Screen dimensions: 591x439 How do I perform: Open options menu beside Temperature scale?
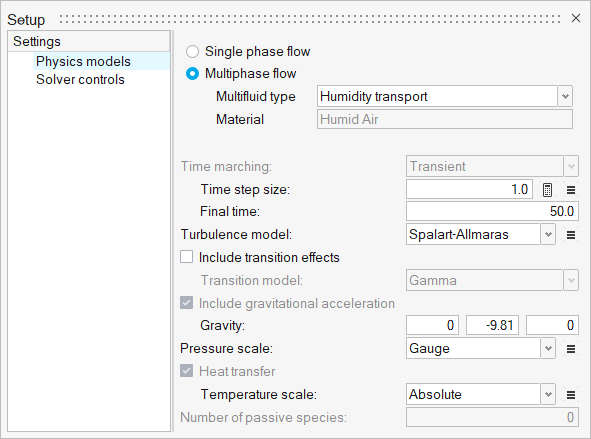(x=571, y=395)
